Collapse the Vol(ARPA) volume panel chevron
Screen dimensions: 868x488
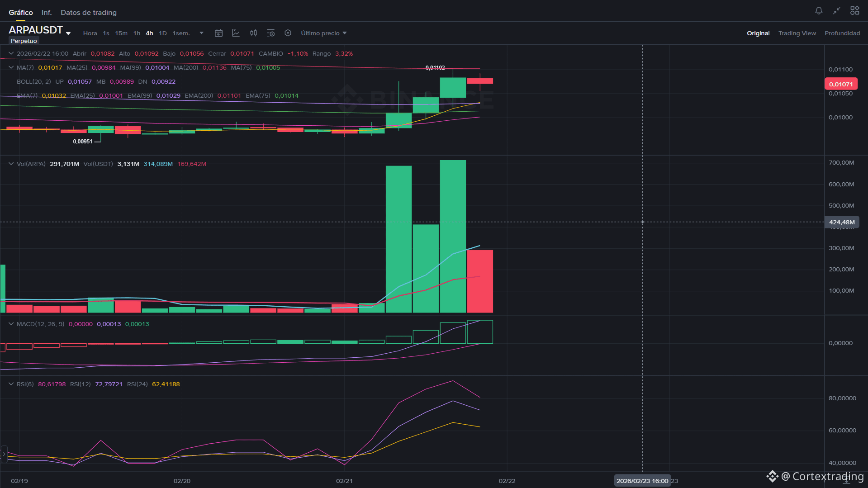click(11, 164)
